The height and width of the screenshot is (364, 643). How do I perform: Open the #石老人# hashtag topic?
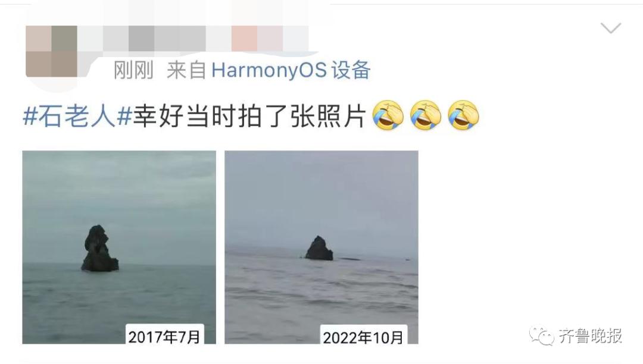pyautogui.click(x=77, y=117)
